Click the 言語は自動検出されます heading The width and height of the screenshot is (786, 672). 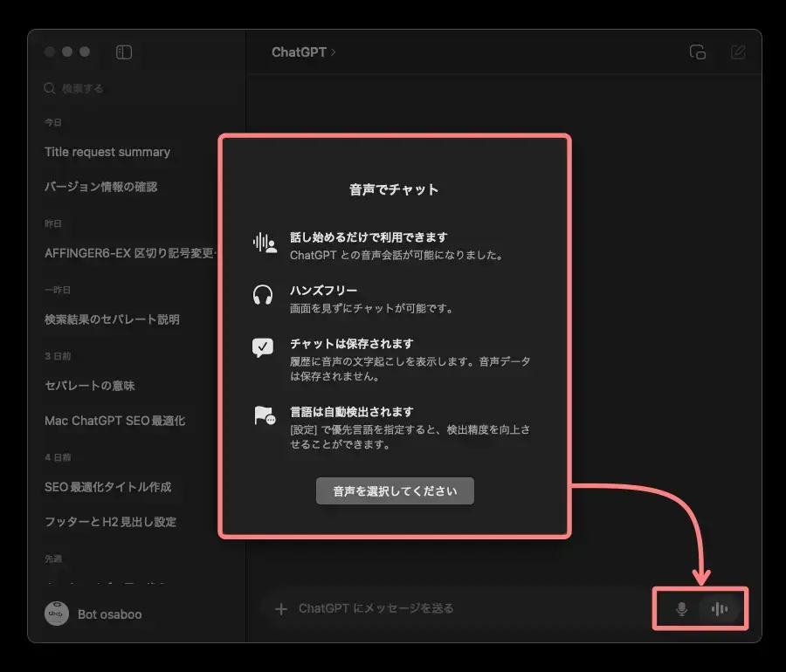point(352,412)
